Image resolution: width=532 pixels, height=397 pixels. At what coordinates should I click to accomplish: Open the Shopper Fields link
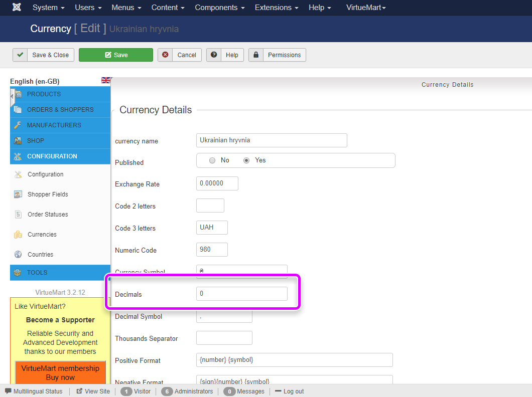(x=48, y=194)
